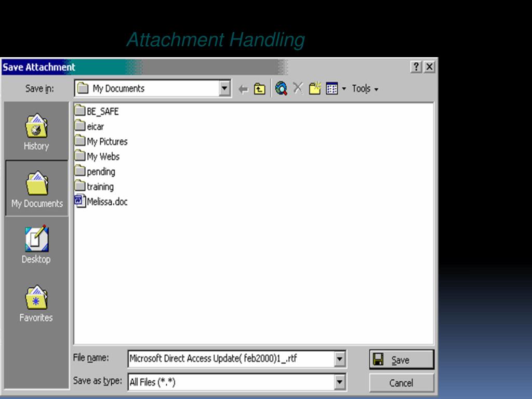Open the Tools menu

(x=365, y=89)
